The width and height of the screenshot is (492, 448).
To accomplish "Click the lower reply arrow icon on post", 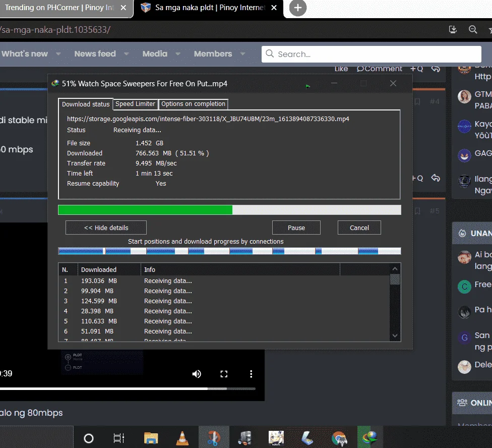I will (x=436, y=178).
